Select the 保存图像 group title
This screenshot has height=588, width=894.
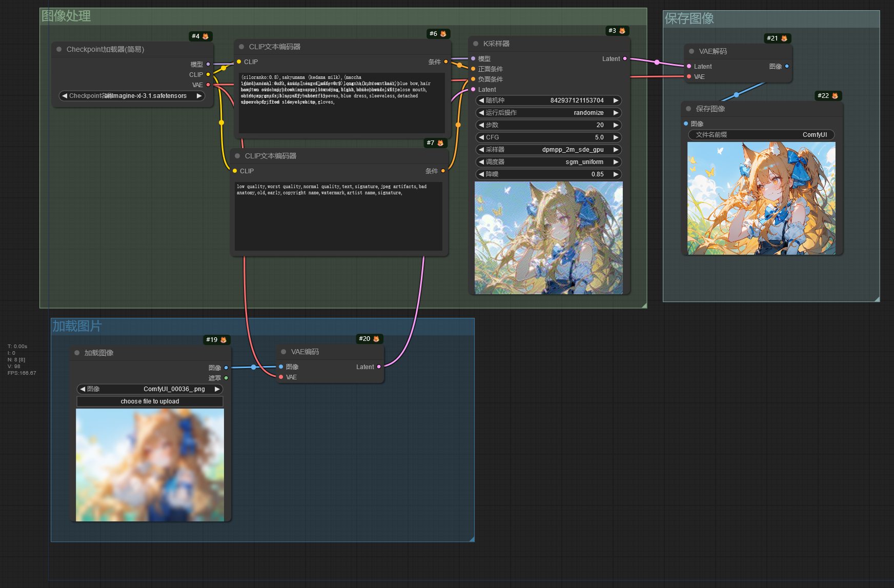click(x=689, y=19)
